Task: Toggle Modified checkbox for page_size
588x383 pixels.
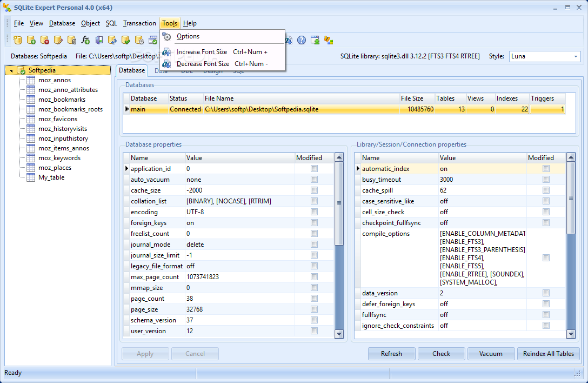Action: click(314, 309)
